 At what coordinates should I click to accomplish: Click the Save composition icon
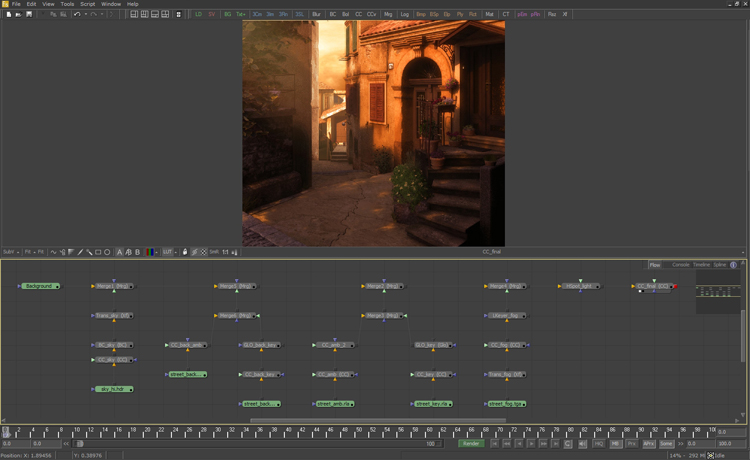tap(29, 15)
